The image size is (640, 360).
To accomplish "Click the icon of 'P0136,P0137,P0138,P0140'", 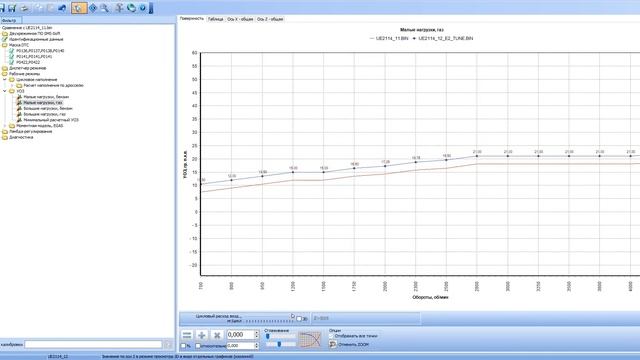I will pos(11,51).
